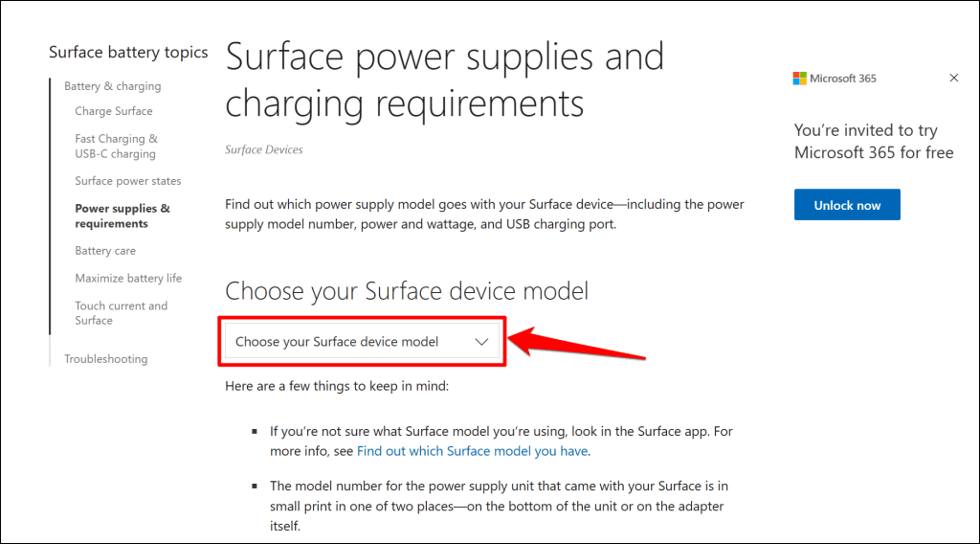Click the Surface Devices category label
This screenshot has height=544, width=980.
click(263, 150)
